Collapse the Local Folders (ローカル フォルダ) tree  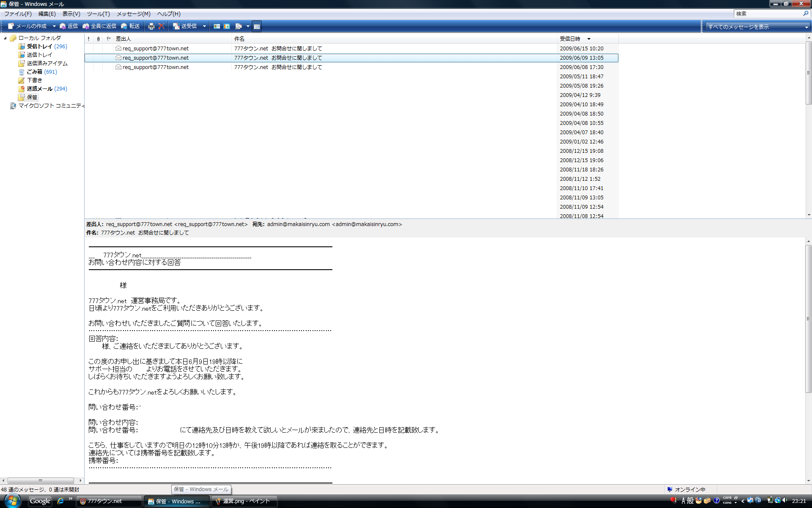5,38
